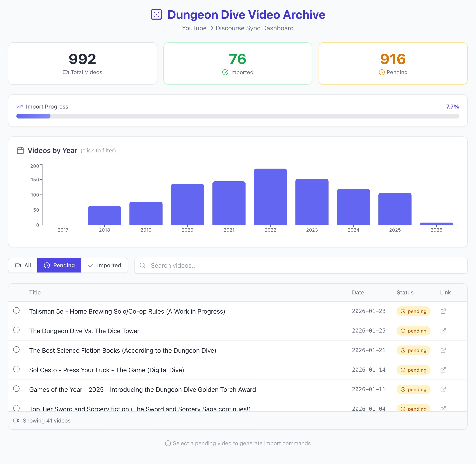This screenshot has height=464, width=476.
Task: Click the Import Progress bar
Action: pos(238,116)
